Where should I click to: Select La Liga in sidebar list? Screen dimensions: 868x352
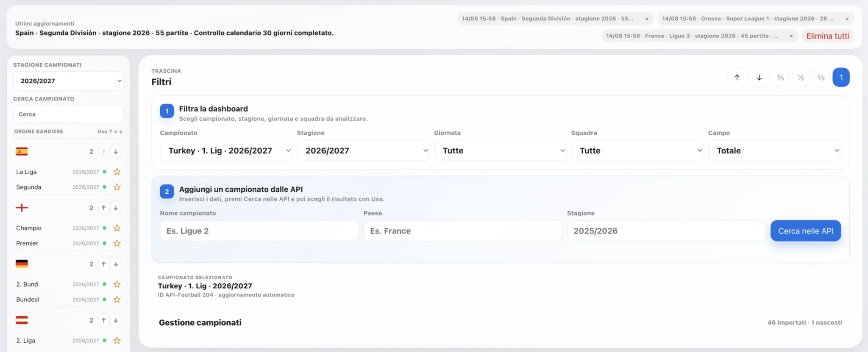coord(26,172)
